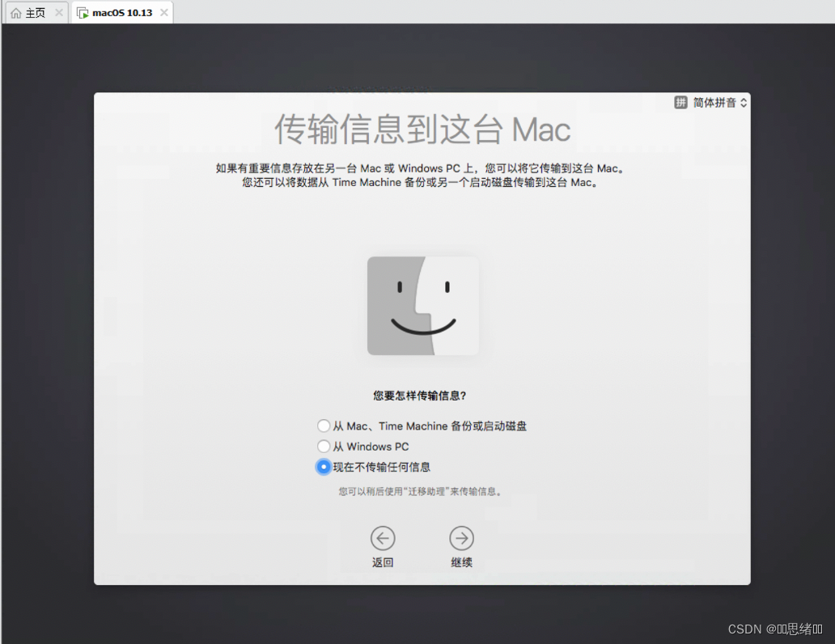Click the VM icon on macOS 10.13 tab

83,13
